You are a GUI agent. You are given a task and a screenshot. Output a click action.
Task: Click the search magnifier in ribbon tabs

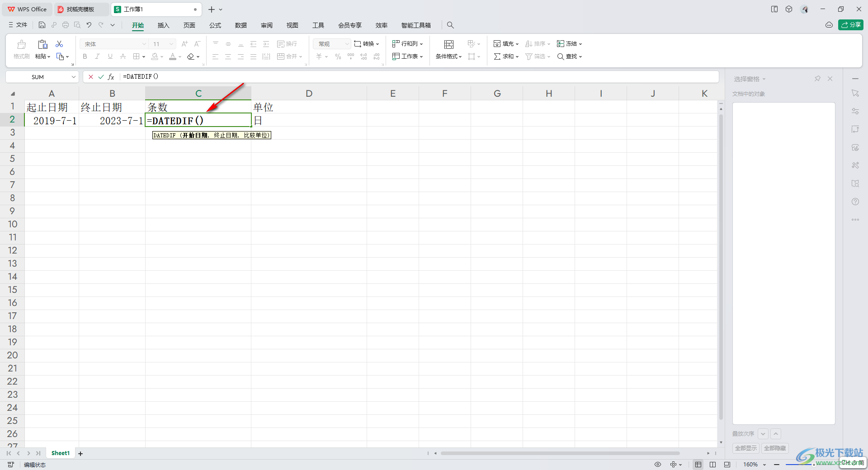tap(450, 25)
